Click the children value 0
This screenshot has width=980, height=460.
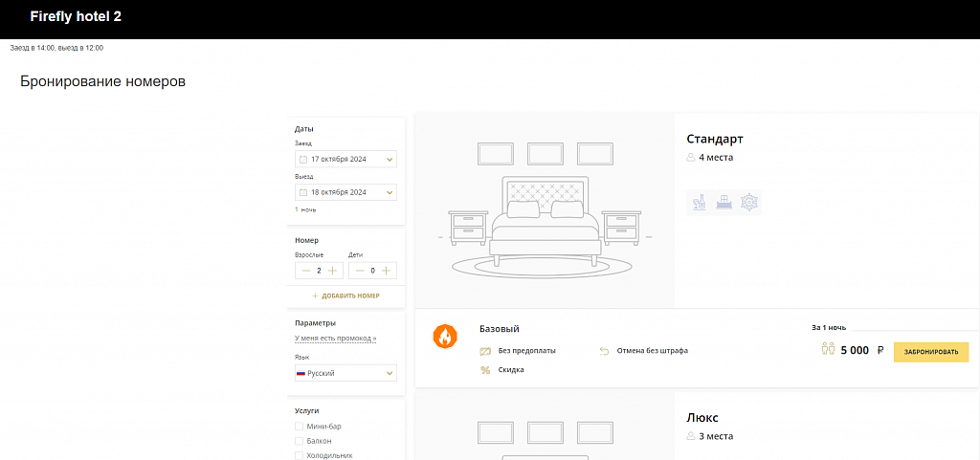point(373,271)
